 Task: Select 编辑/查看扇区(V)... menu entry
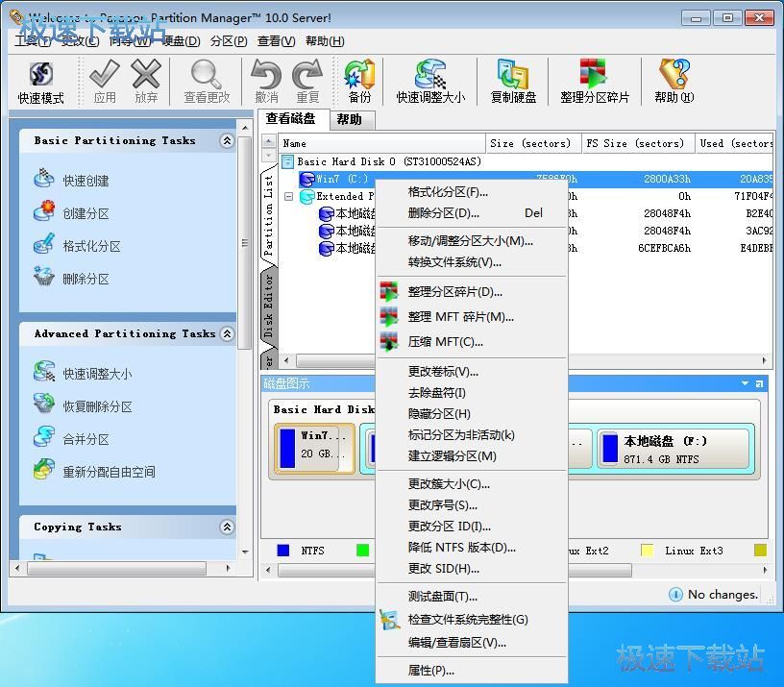(x=472, y=643)
